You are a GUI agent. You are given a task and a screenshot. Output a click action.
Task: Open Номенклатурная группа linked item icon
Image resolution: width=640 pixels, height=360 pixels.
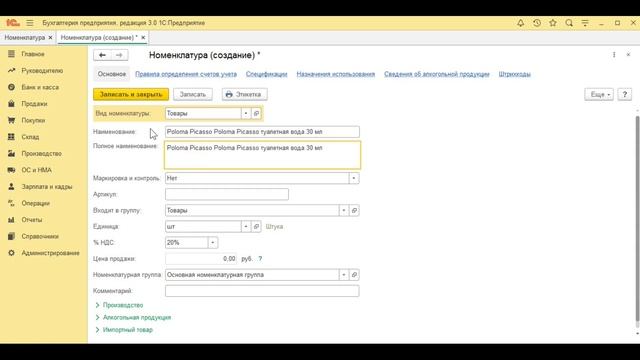tap(354, 275)
